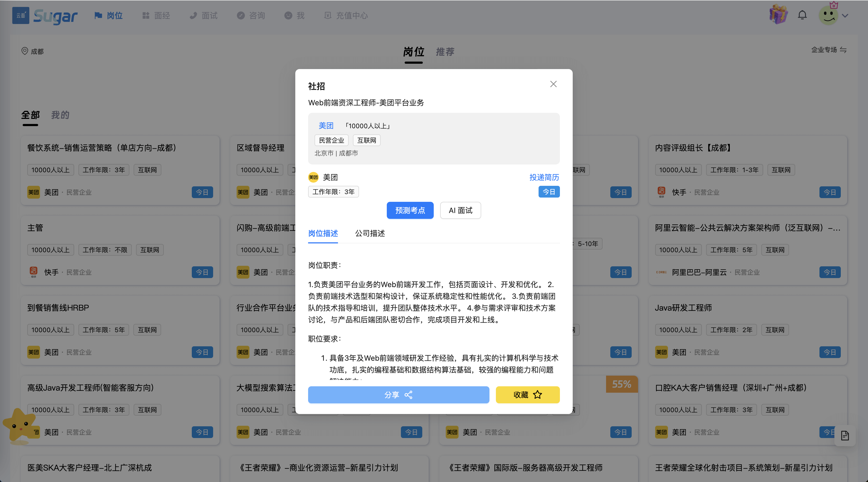Screen dimensions: 868x482
Task: Open 《王者荣耀》-商业化资源运营 card
Action: (329, 468)
